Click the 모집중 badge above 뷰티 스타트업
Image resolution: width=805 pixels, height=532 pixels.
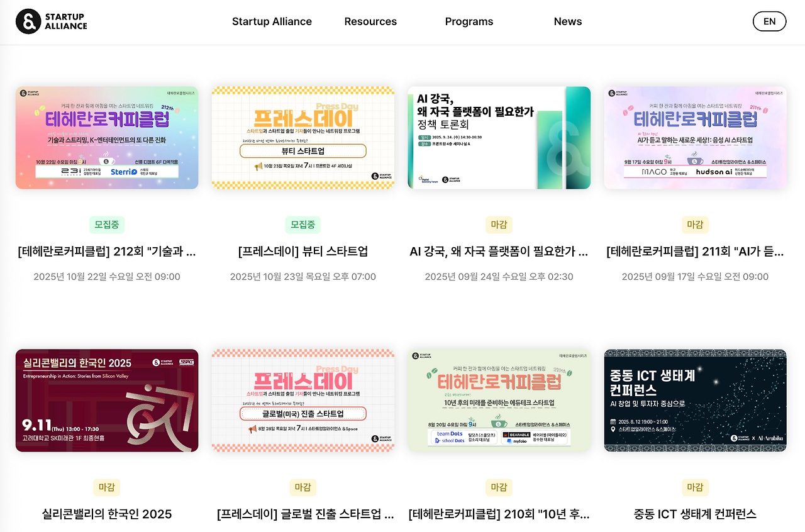pos(303,224)
